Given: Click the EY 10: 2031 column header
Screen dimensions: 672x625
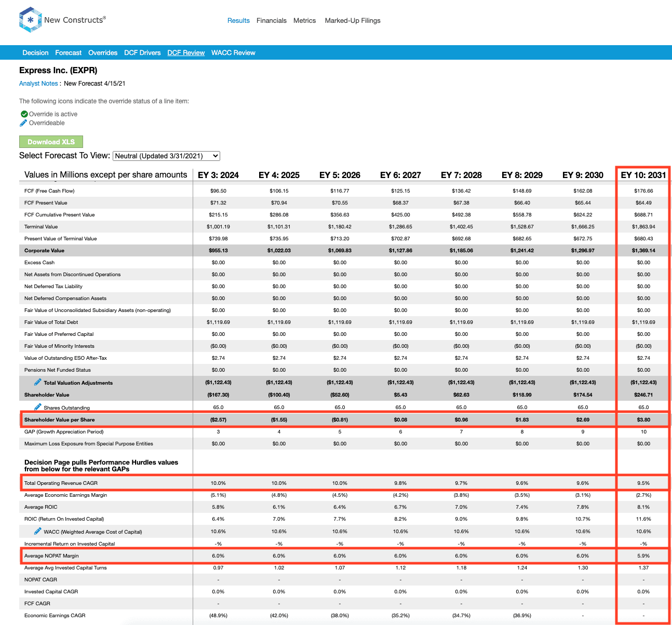Looking at the screenshot, I should 643,175.
